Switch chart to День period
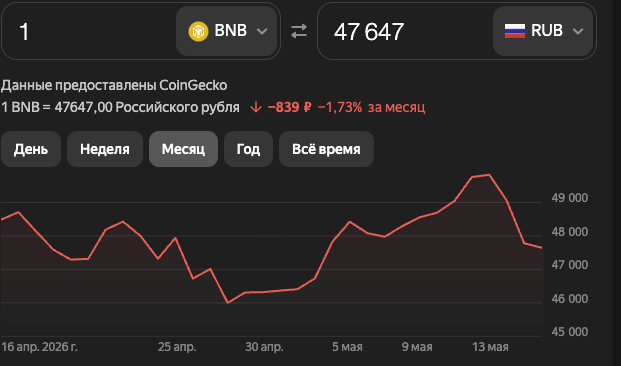This screenshot has height=366, width=621. click(31, 149)
